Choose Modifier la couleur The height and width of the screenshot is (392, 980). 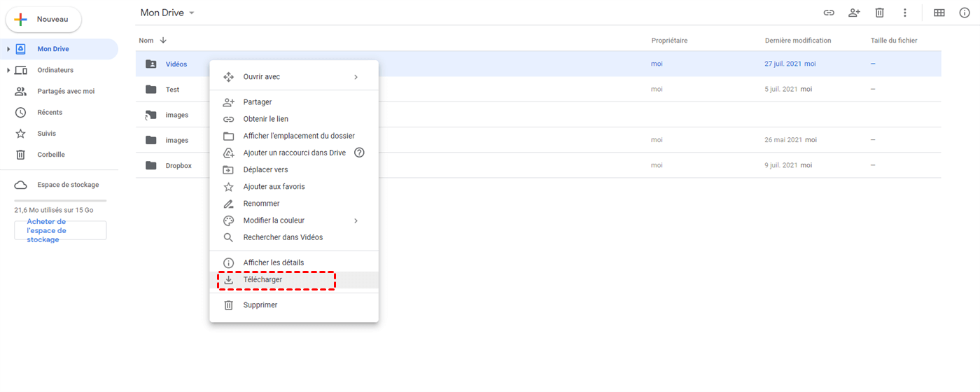(294, 220)
